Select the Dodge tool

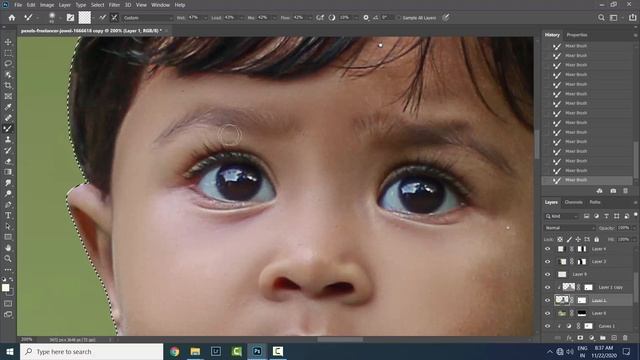pos(8,193)
